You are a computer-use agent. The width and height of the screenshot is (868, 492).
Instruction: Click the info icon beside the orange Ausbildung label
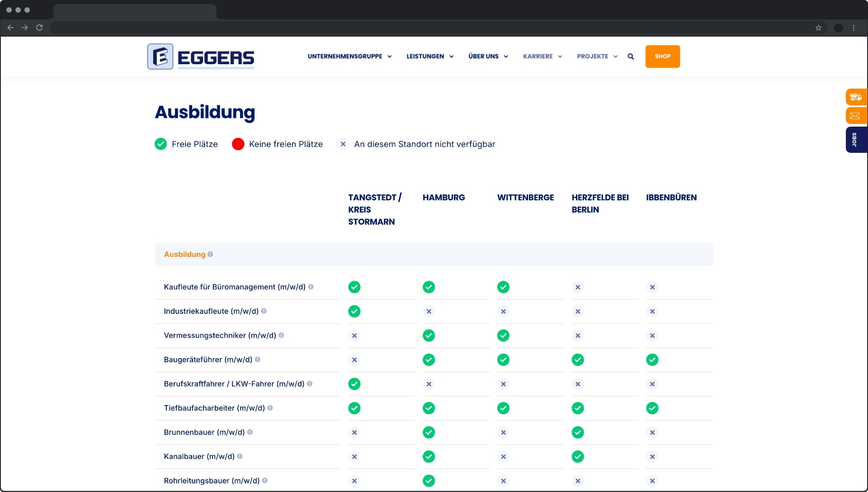pos(211,254)
